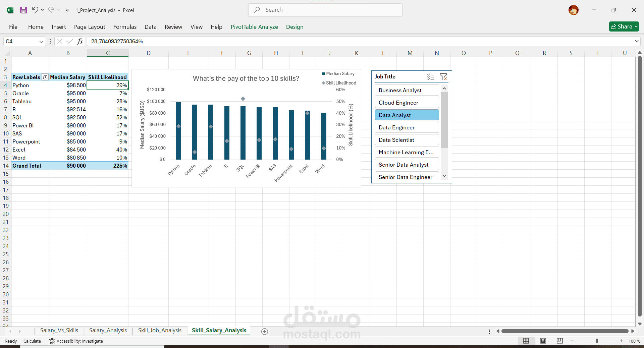Click 100 % zoom level button
This screenshot has width=644, height=348.
click(x=634, y=341)
